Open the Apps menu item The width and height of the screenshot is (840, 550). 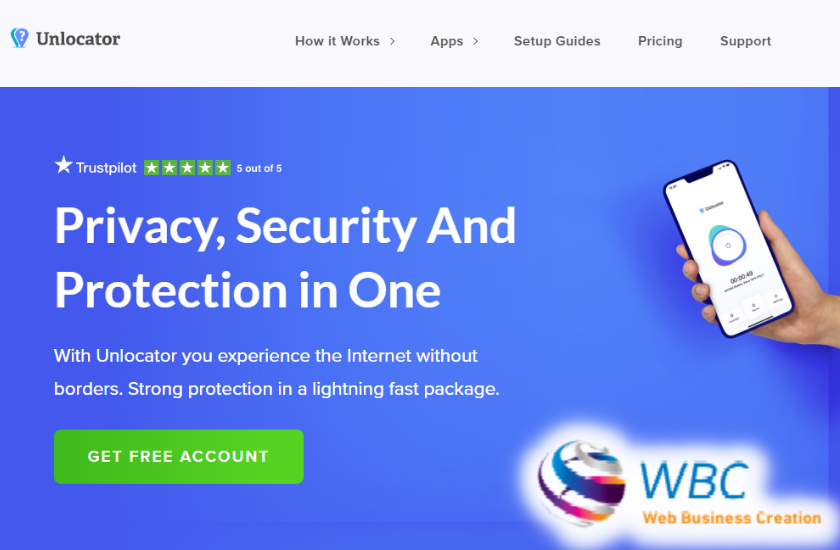click(447, 41)
